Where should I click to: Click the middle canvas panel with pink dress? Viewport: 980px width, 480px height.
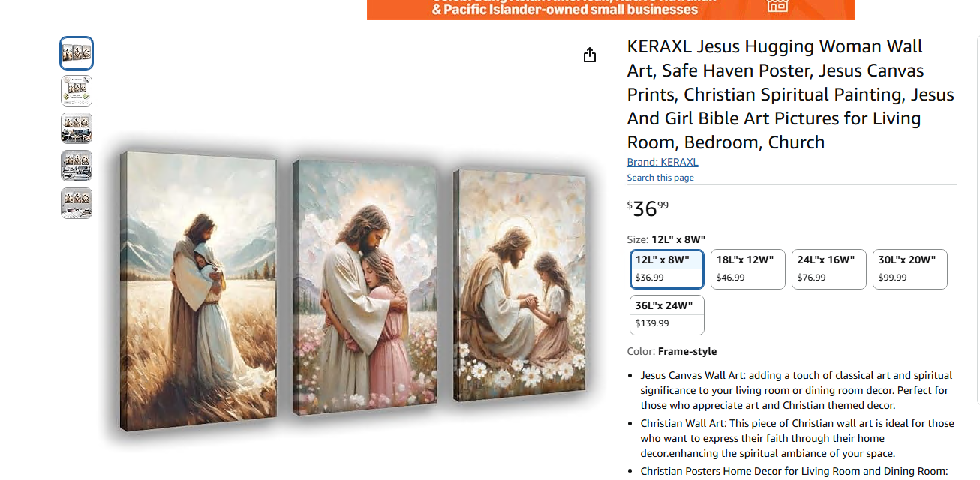(365, 288)
